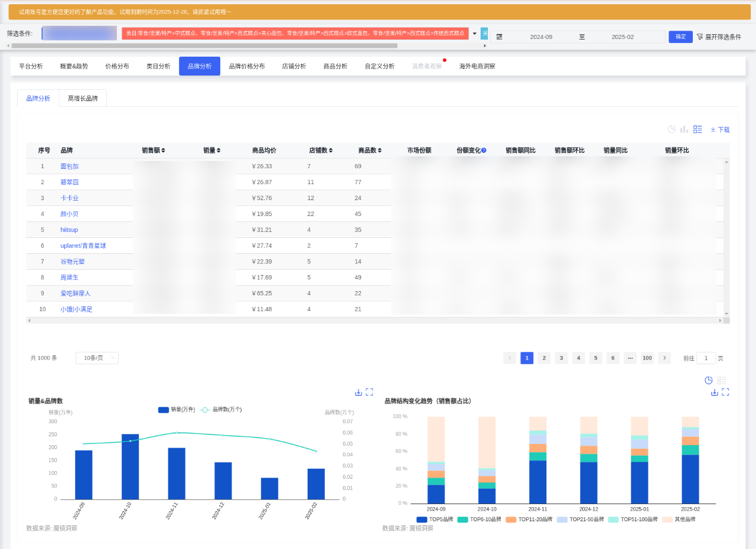756x549 pixels.
Task: Click the 2025-02 TOP5 blue stacked segment
Action: pyautogui.click(x=690, y=479)
